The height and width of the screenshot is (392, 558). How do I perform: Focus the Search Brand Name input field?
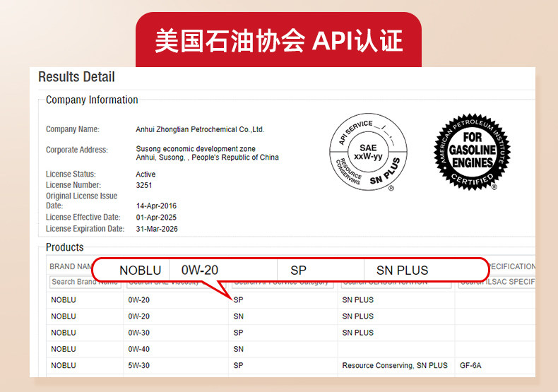pyautogui.click(x=85, y=282)
